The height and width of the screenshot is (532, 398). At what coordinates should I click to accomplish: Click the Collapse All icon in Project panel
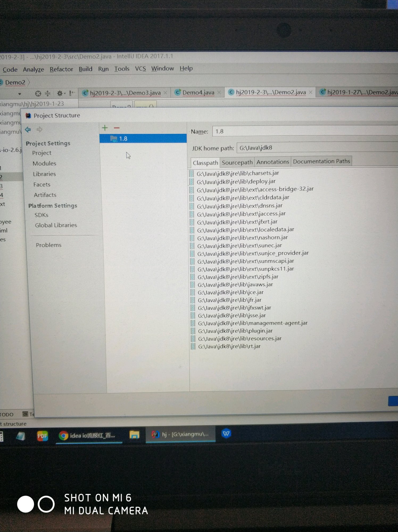click(47, 93)
